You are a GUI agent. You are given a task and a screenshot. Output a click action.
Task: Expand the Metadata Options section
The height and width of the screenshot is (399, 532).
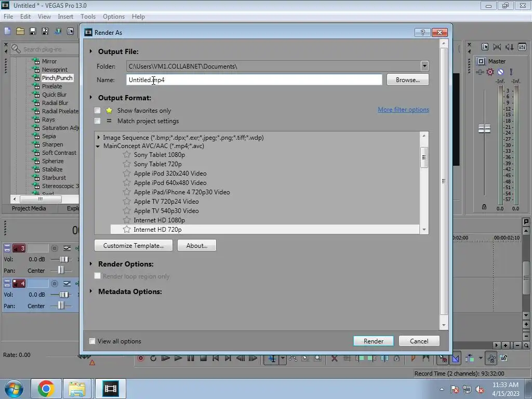pos(91,291)
